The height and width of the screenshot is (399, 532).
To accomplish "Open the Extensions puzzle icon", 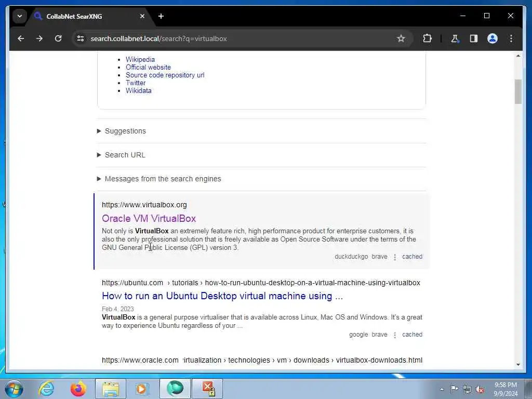I will click(427, 38).
